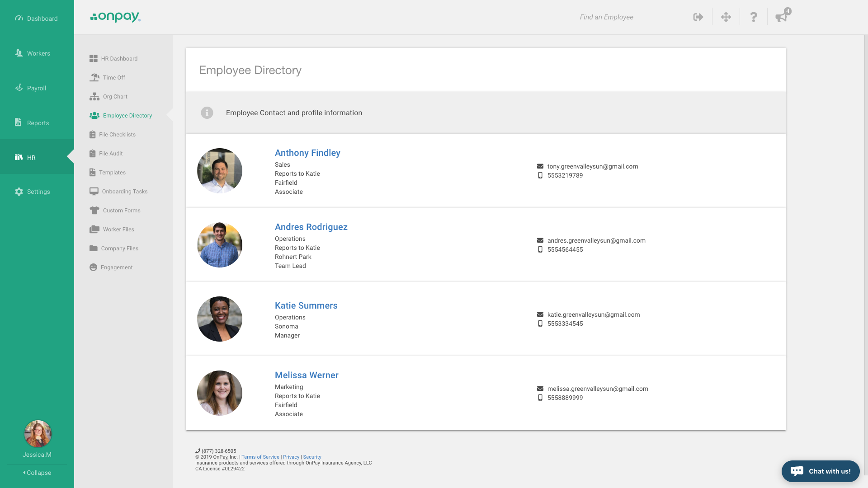
Task: Click Andres Rodriguez's profile photo
Action: point(220,245)
